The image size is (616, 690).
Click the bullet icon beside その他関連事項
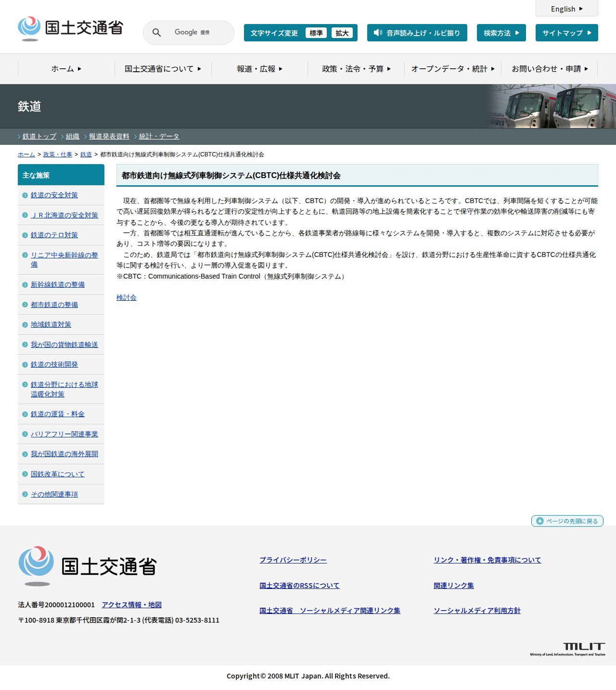tap(25, 494)
